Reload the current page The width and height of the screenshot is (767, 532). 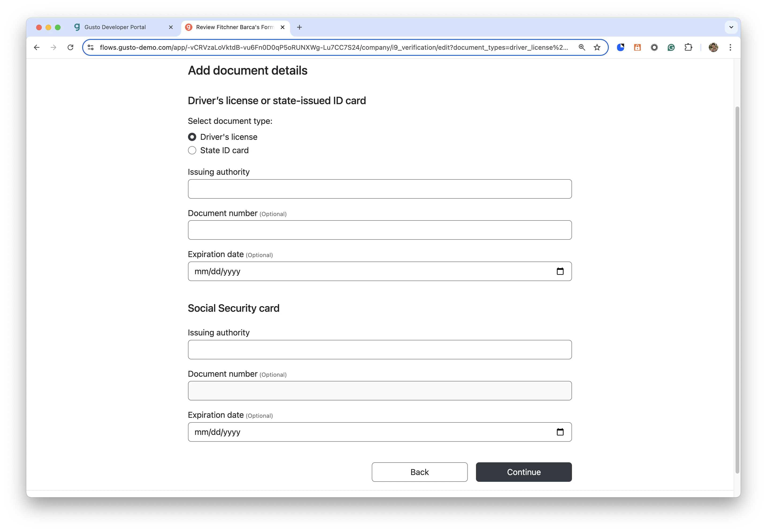(70, 47)
